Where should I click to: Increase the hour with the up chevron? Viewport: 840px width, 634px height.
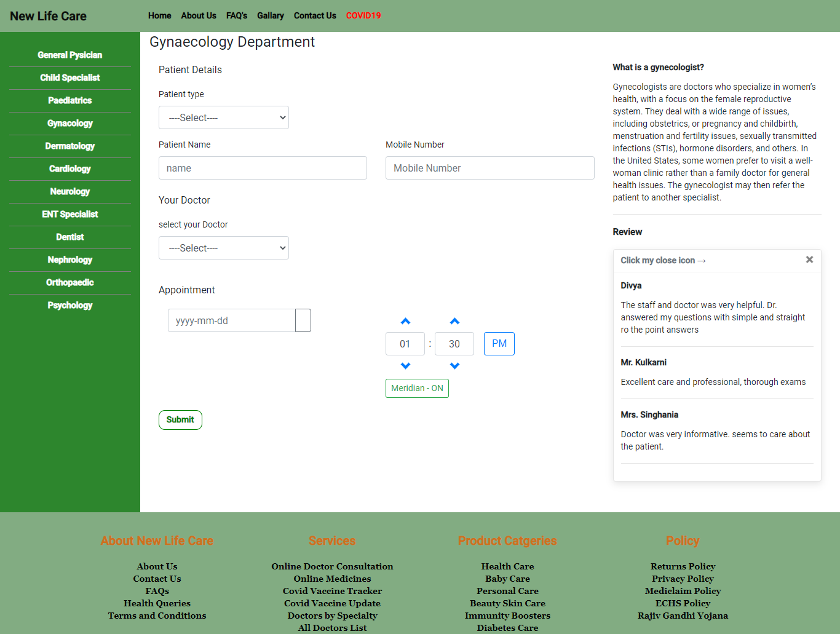point(405,321)
